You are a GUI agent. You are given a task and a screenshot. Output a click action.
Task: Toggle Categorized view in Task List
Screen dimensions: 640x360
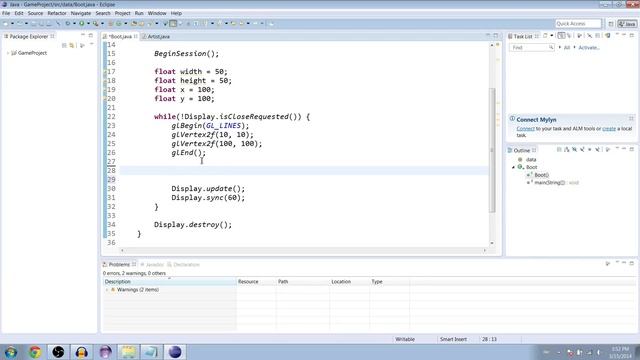pyautogui.click(x=561, y=36)
